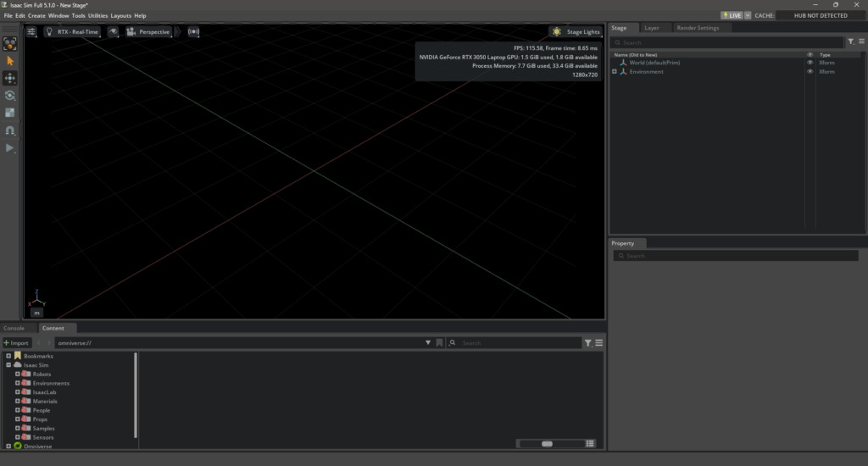The image size is (868, 466).
Task: Open Stage panel filter funnel icon
Action: point(851,42)
